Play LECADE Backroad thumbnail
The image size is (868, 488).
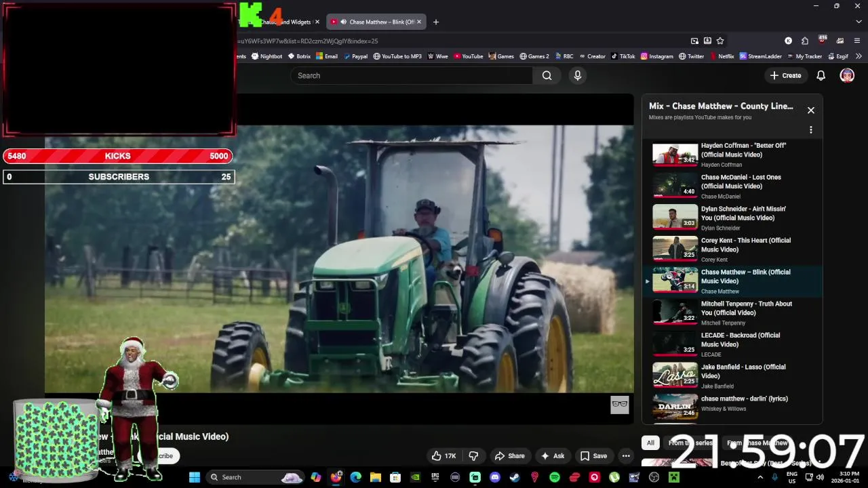click(675, 344)
